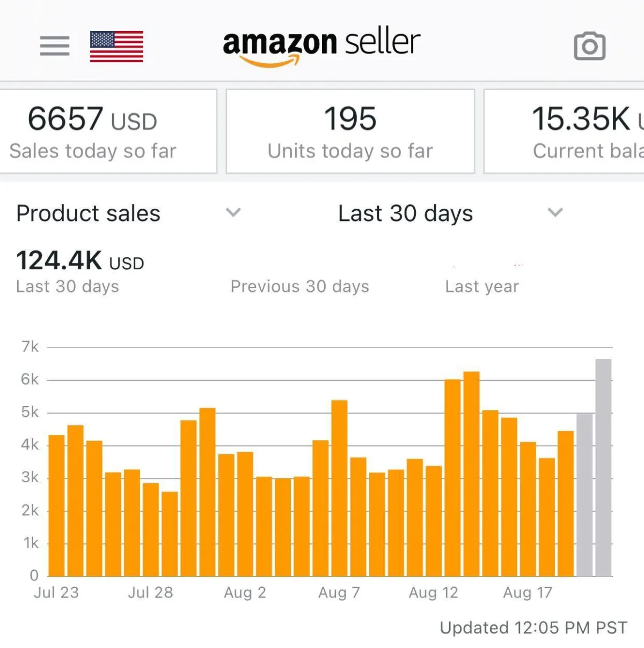Image resolution: width=644 pixels, height=648 pixels.
Task: Tap the camera icon
Action: (590, 46)
